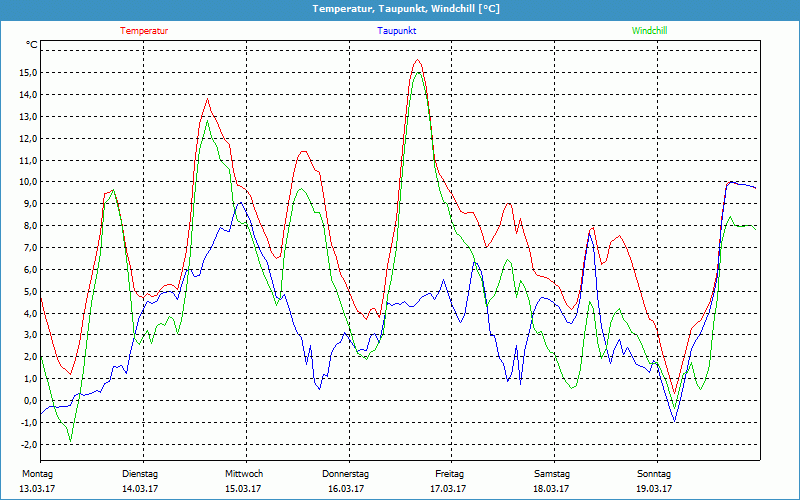Click the green windchill minimum on Montag
This screenshot has height=500, width=800.
point(70,441)
